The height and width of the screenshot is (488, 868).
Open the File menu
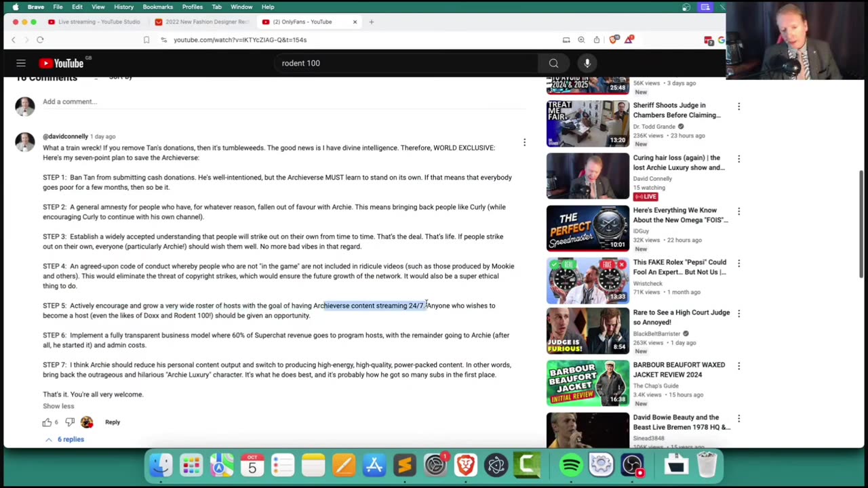tap(58, 7)
